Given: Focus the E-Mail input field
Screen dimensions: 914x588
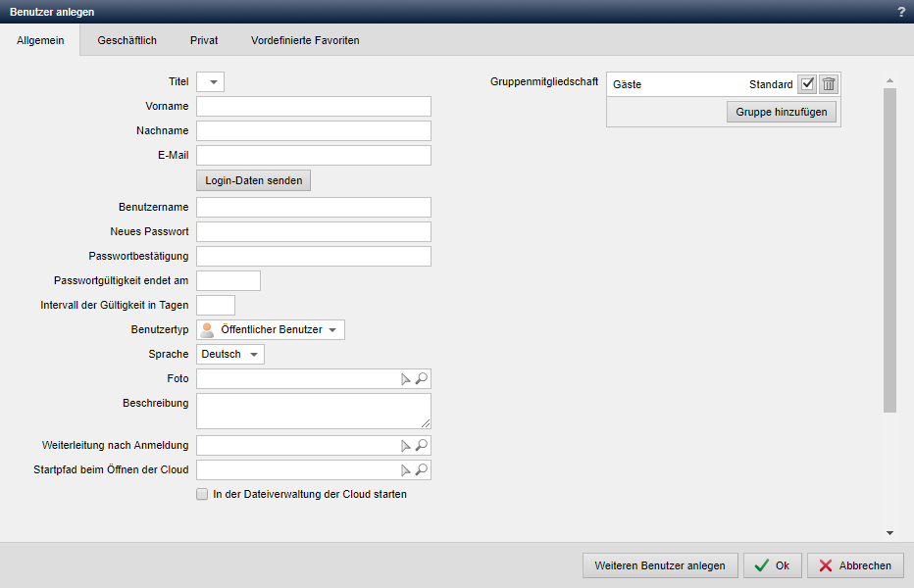Looking at the screenshot, I should tap(314, 156).
